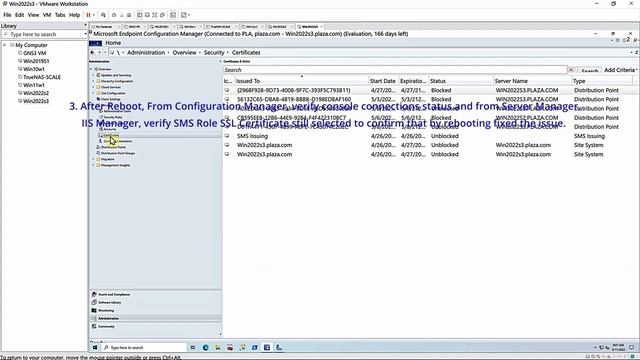Open the Add Criteria dropdown

pos(620,70)
